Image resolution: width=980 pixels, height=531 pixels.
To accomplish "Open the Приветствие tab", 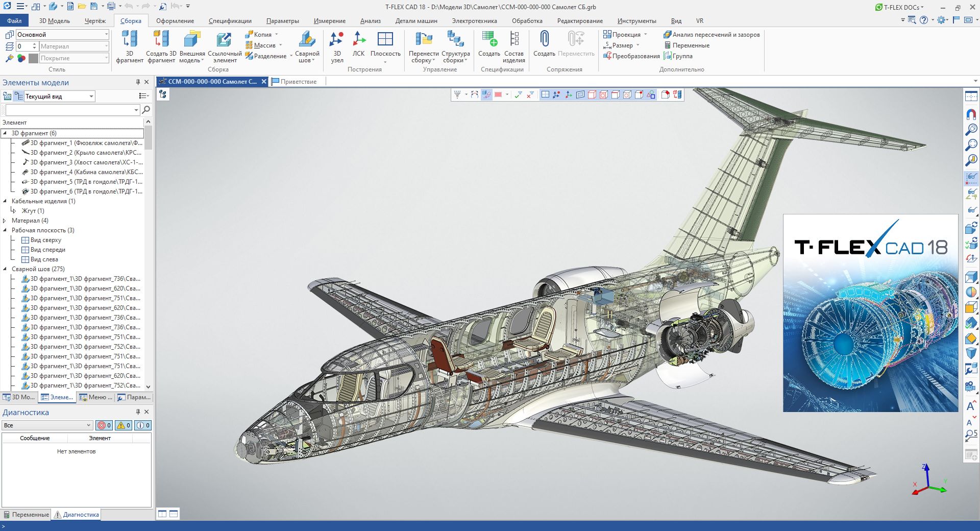I will tap(298, 81).
